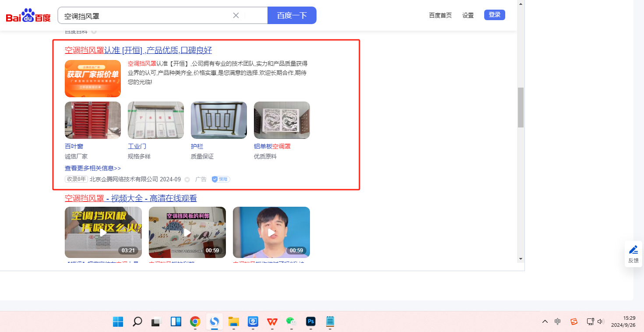Screen dimensions: 644x332
Task: Open the volume speaker tray icon
Action: 601,321
